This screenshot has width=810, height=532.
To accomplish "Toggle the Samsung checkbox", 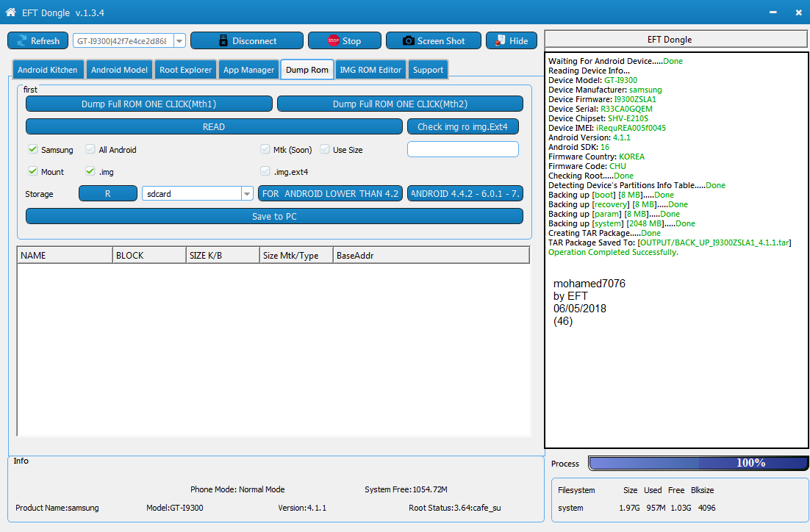I will pyautogui.click(x=32, y=149).
